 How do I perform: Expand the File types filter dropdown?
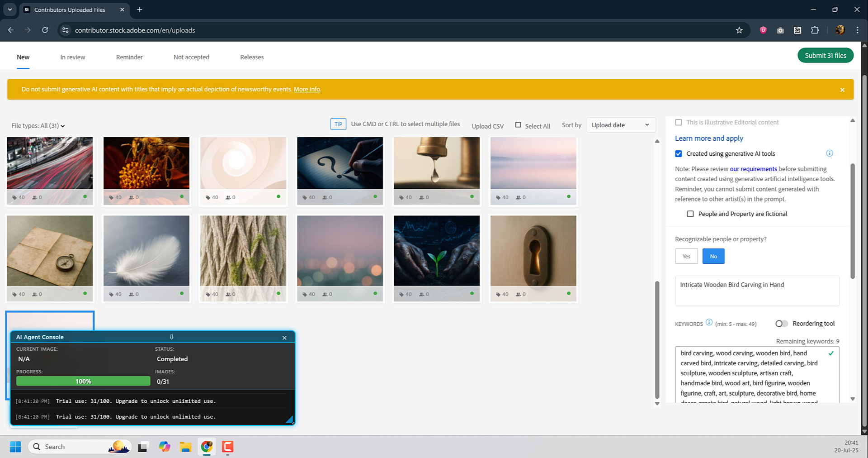38,126
